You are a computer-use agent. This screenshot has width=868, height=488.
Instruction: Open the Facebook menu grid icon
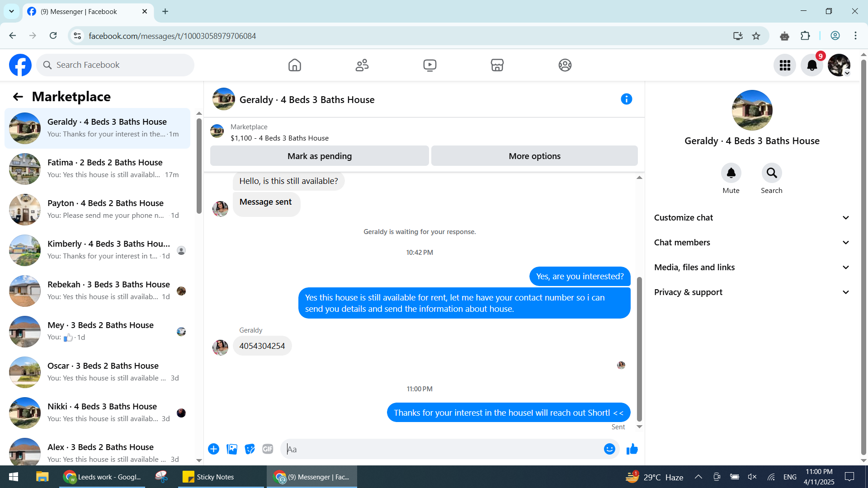click(785, 65)
